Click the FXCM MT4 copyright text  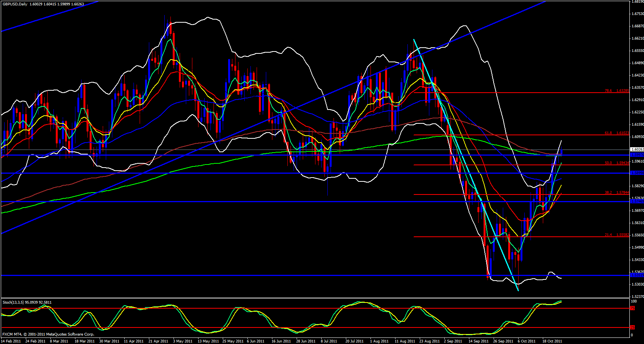(48, 334)
